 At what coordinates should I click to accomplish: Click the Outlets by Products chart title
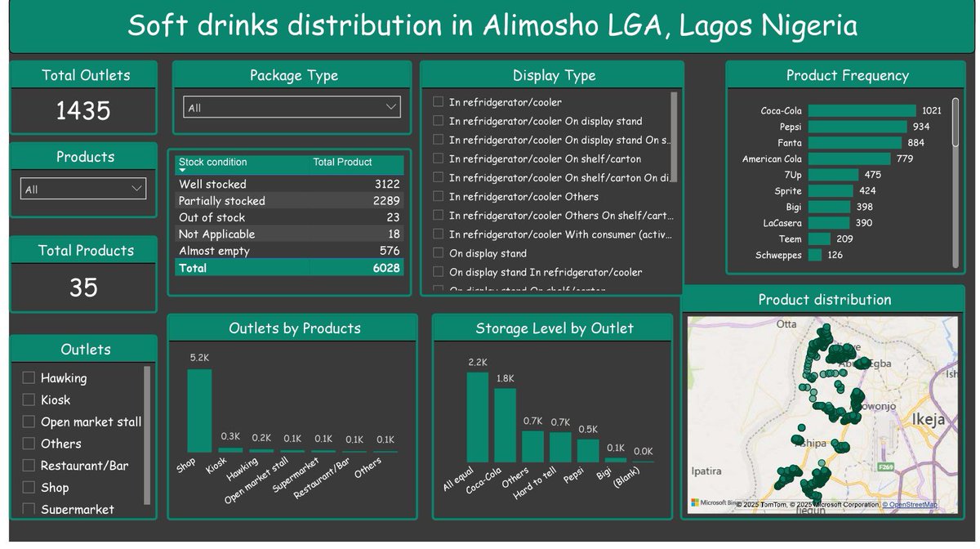[295, 328]
